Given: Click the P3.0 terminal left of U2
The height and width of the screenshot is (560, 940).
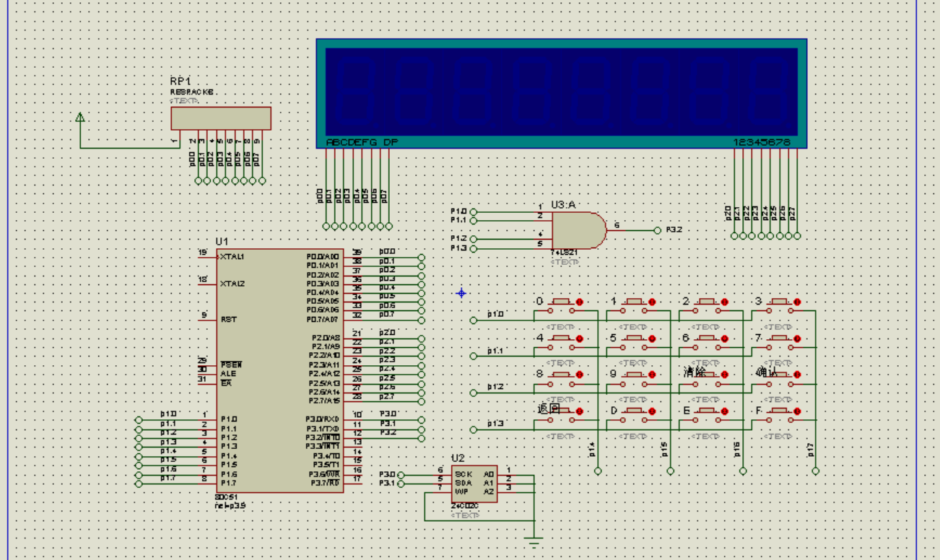Looking at the screenshot, I should point(401,475).
